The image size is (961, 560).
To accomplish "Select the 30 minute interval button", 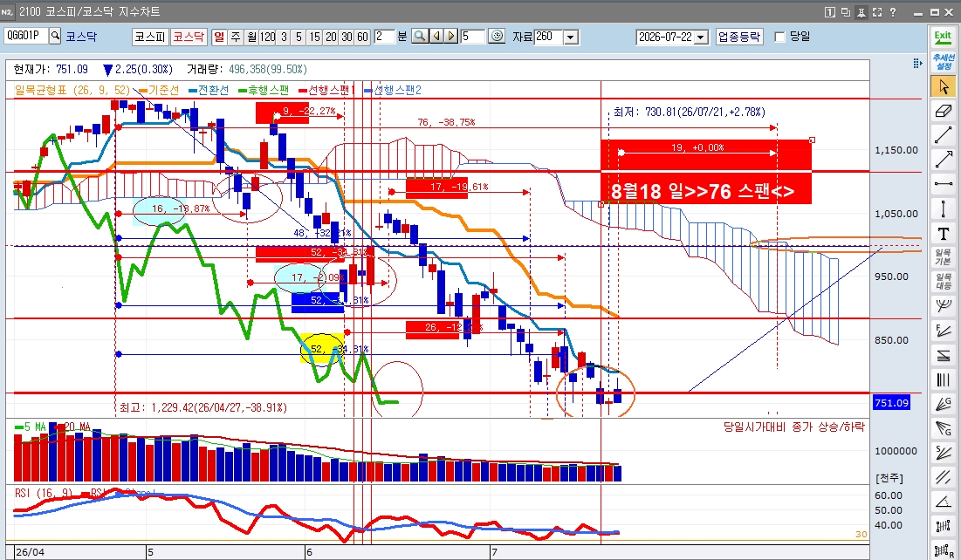I will point(347,37).
